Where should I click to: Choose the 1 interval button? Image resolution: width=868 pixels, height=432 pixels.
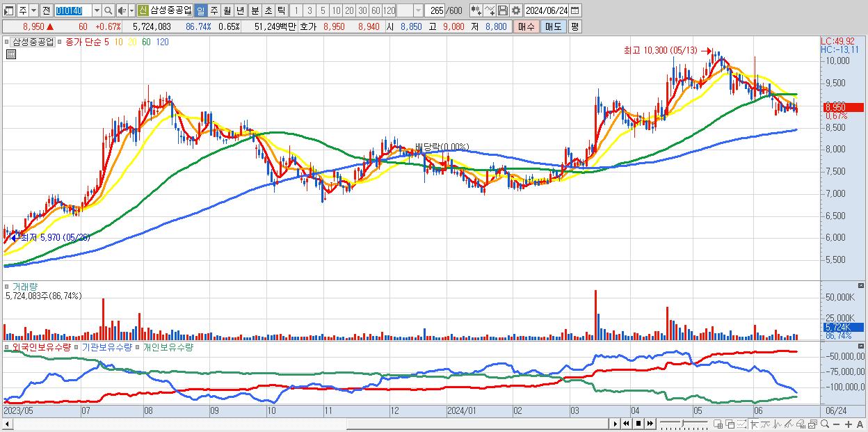(x=296, y=10)
